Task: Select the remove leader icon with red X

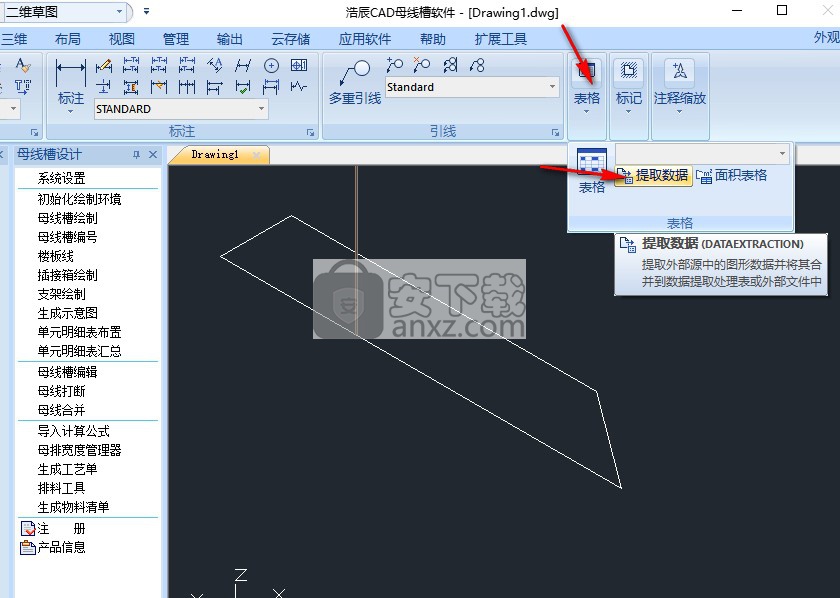Action: coord(422,65)
